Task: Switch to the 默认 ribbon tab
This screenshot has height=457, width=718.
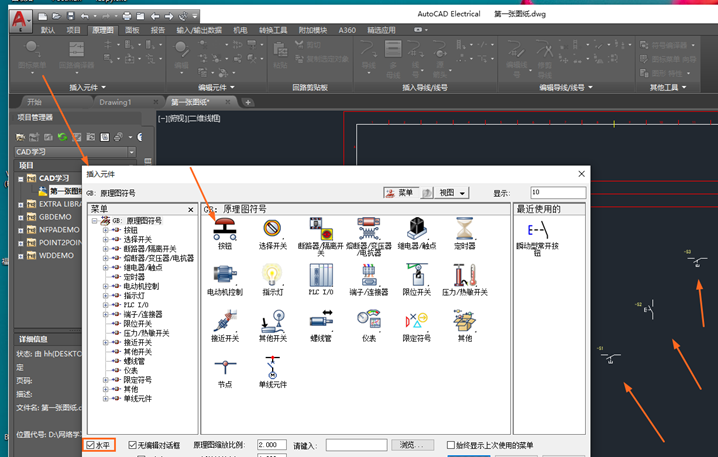Action: coord(48,30)
